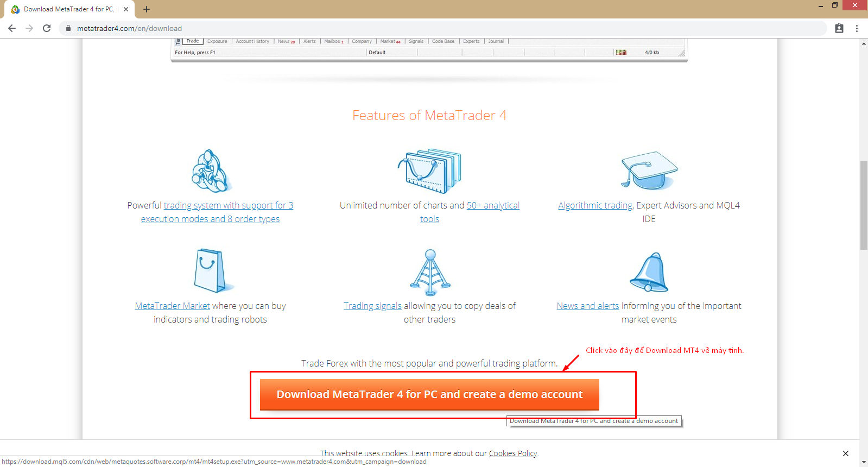Click the Signals tab in terminal image

click(416, 41)
